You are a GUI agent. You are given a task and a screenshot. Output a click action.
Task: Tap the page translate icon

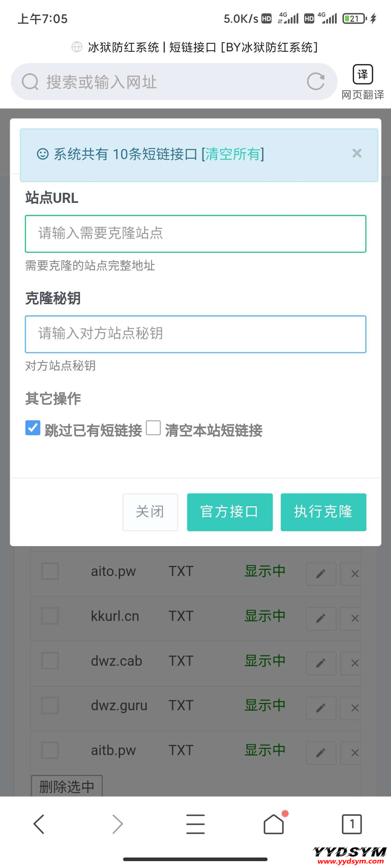pyautogui.click(x=362, y=75)
